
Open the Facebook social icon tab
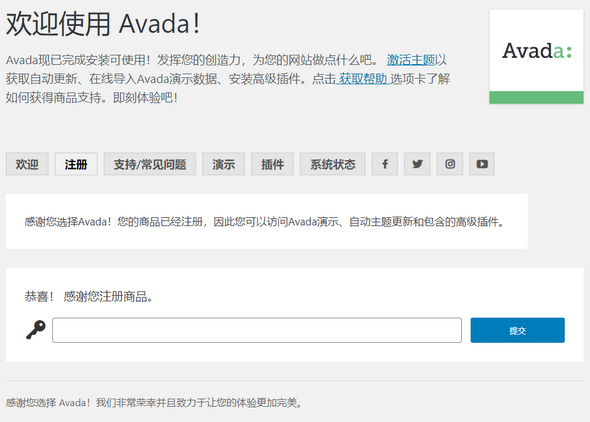(385, 164)
